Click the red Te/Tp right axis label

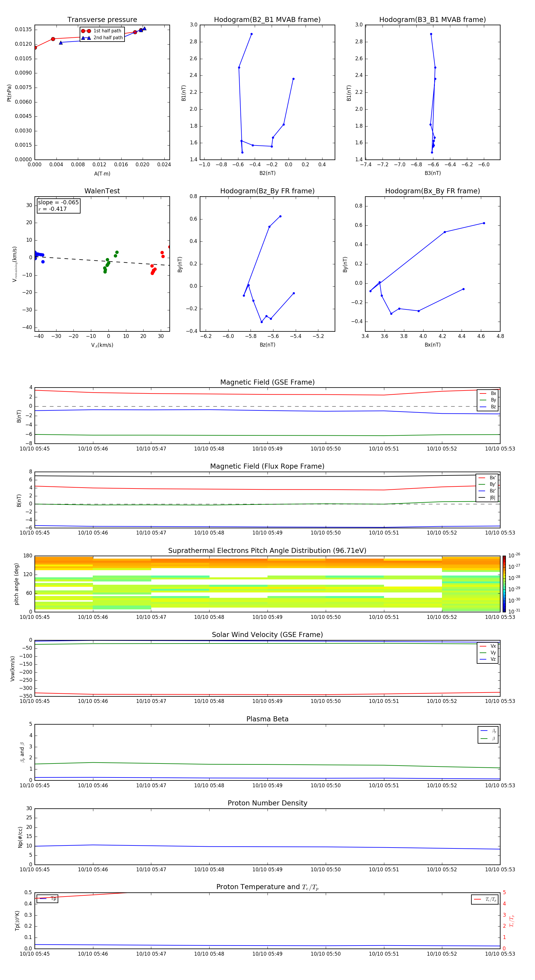pyautogui.click(x=512, y=921)
